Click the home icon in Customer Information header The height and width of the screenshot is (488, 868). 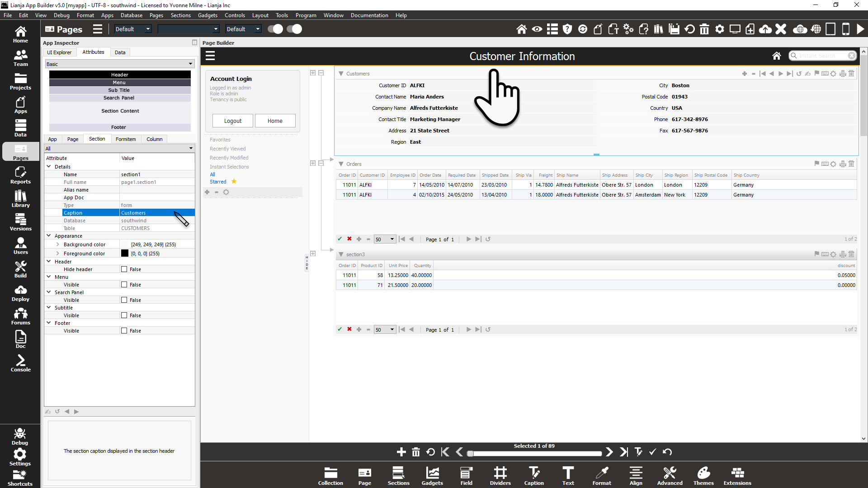776,56
